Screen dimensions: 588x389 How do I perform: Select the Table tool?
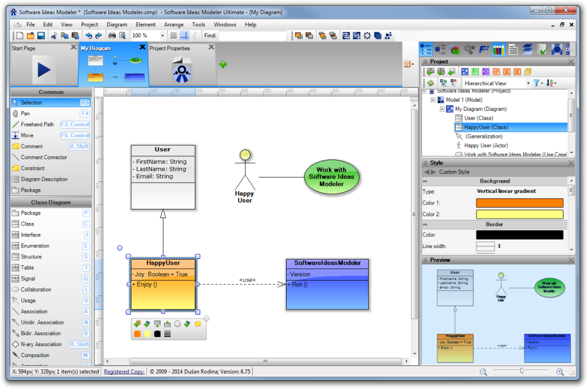point(51,268)
